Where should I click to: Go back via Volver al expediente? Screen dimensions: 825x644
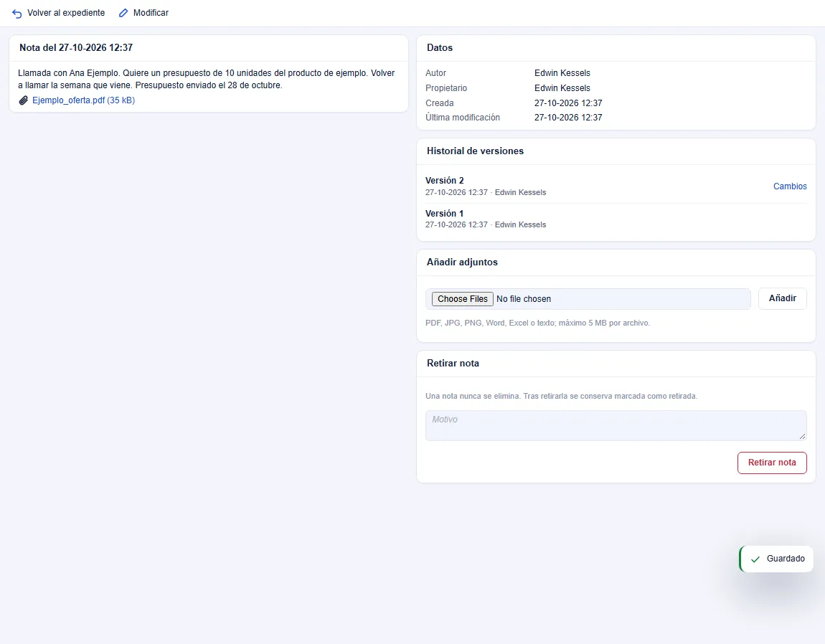58,13
